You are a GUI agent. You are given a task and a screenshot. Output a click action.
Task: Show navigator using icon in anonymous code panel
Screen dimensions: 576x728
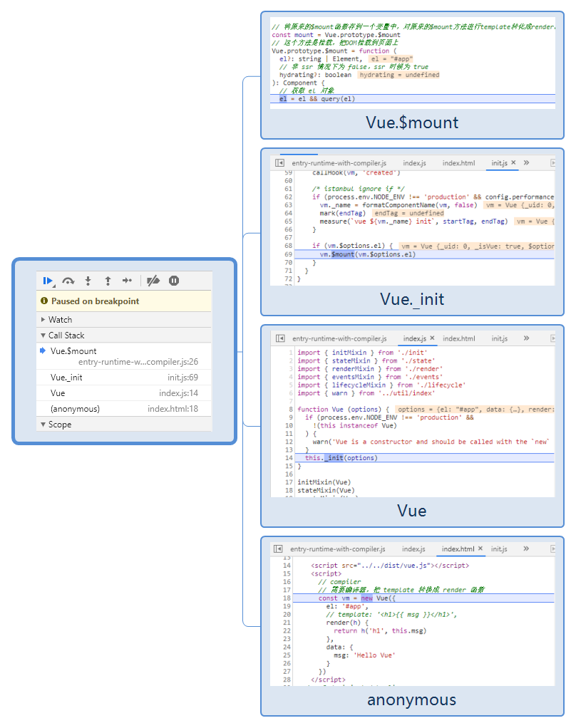[278, 548]
